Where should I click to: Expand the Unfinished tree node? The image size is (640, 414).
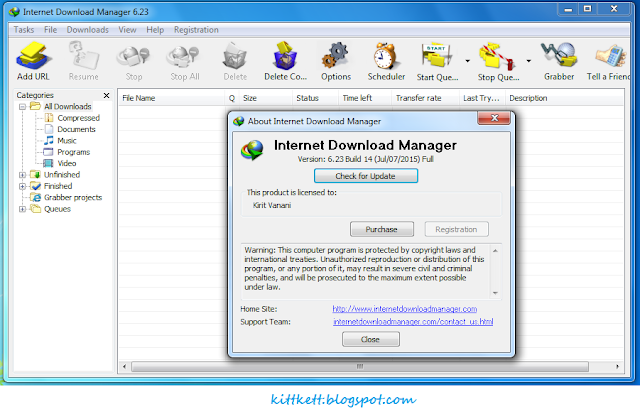tap(22, 175)
